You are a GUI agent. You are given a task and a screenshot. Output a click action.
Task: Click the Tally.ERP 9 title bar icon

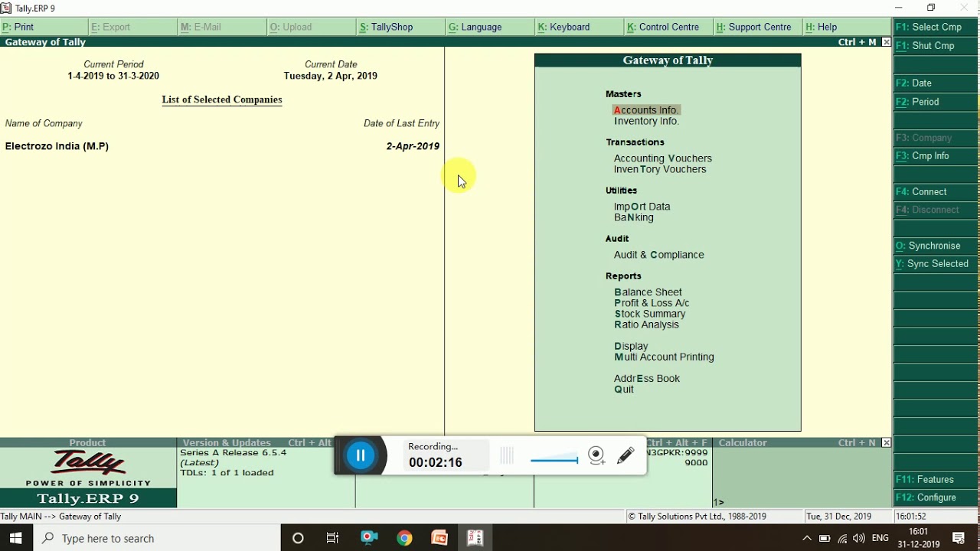coord(6,8)
